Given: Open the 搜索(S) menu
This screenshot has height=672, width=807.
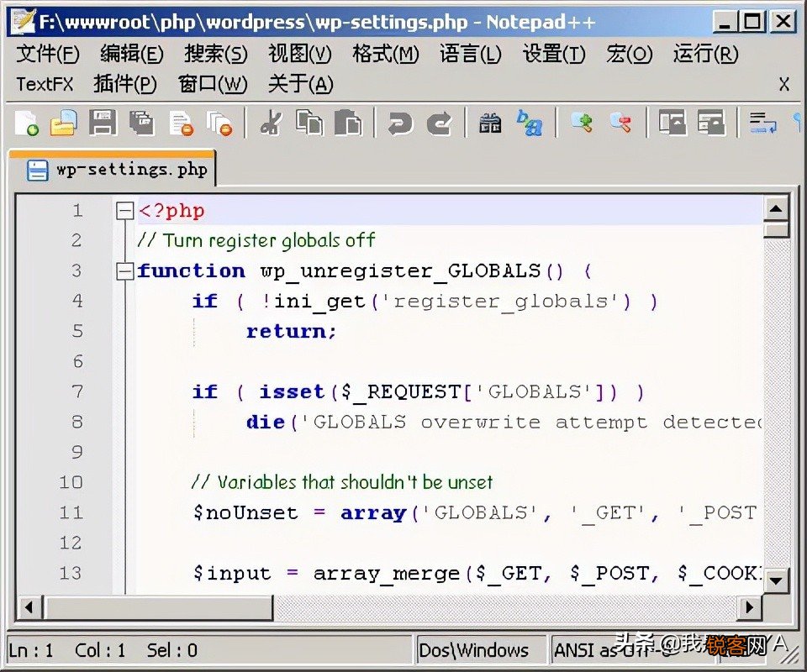Looking at the screenshot, I should pos(216,54).
